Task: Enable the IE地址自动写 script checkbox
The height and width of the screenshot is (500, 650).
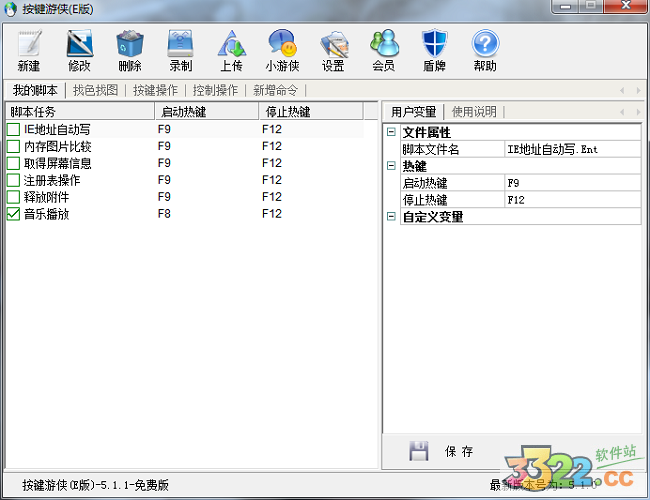Action: 13,129
